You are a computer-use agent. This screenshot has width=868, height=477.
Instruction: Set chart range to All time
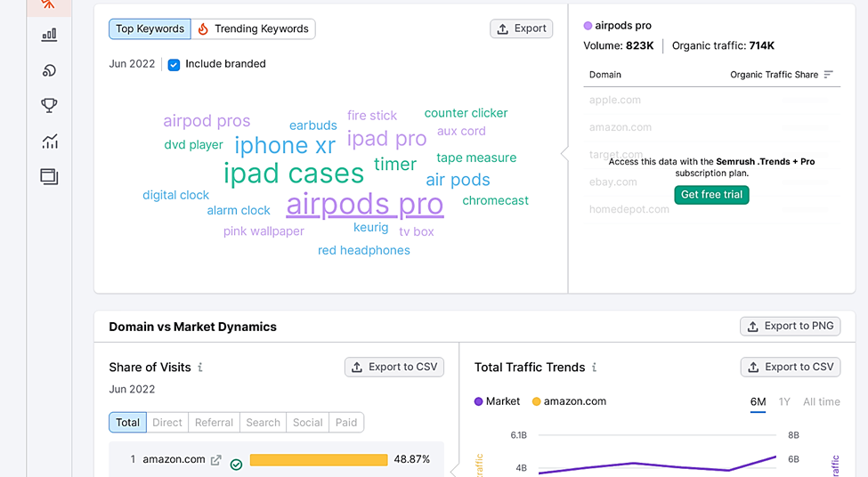822,402
